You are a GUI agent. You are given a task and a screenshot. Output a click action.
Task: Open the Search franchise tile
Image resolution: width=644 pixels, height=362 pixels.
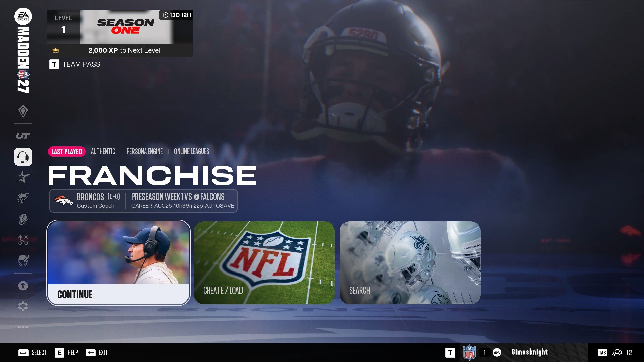(x=410, y=263)
